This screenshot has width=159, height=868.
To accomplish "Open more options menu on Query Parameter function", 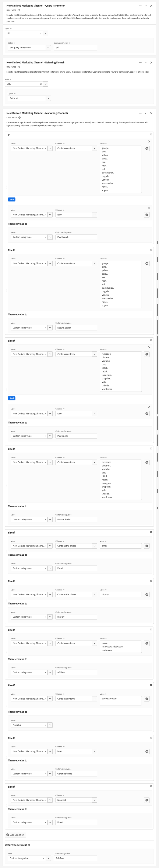I will point(141,6).
